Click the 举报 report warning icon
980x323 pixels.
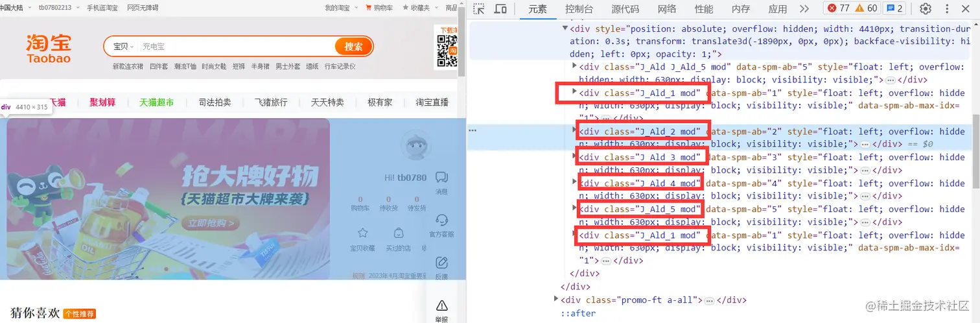point(441,311)
